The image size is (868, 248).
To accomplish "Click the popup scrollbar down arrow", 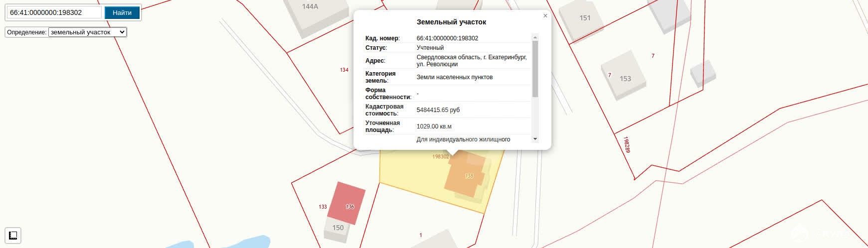I will click(x=535, y=139).
